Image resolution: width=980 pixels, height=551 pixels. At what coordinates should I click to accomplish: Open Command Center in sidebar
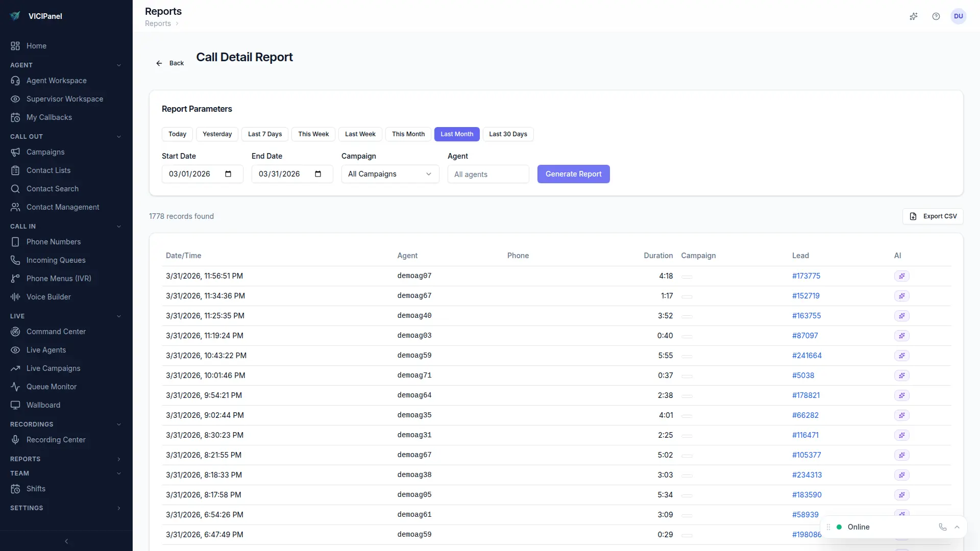coord(56,332)
